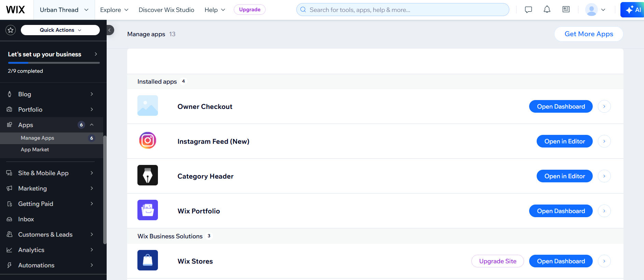Open the business setup panel
Viewport: 644px width, 280px height.
click(53, 54)
